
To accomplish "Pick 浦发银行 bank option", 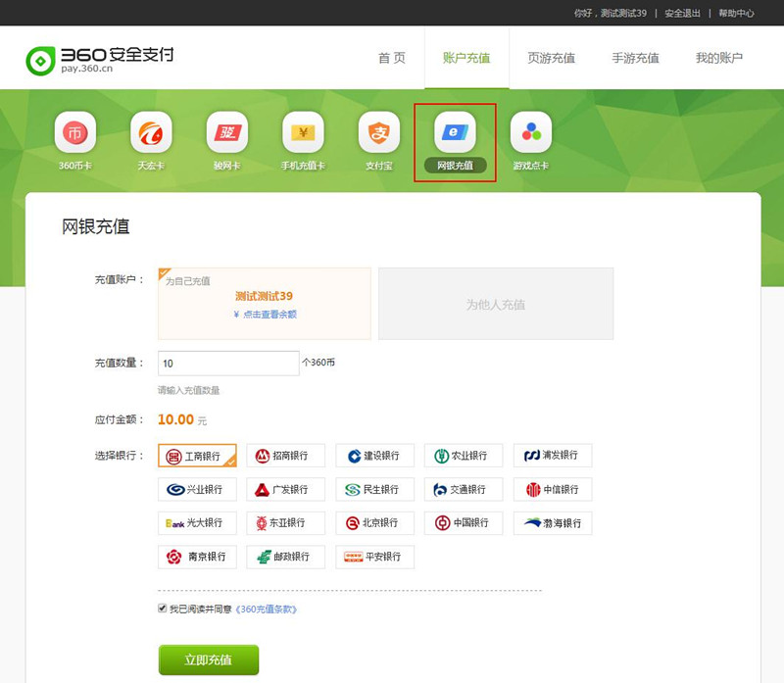I will 553,456.
